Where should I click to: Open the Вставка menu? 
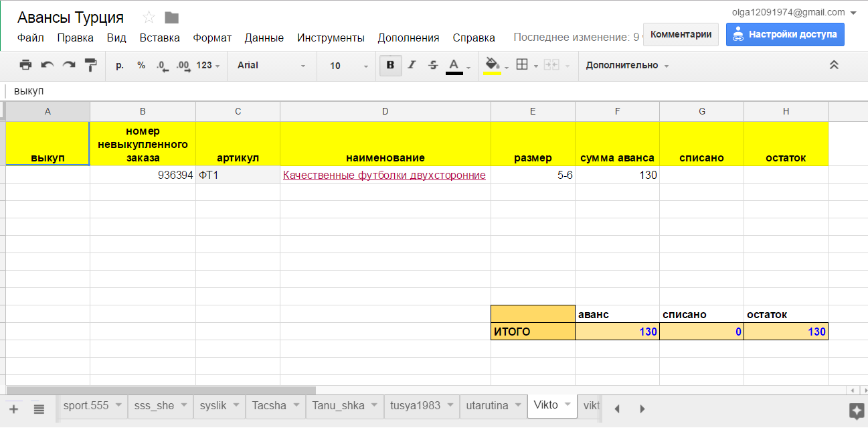point(159,38)
